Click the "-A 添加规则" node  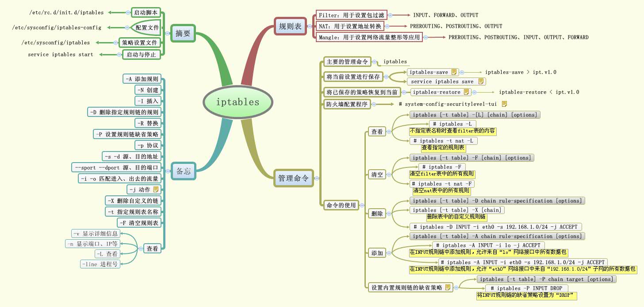point(142,78)
